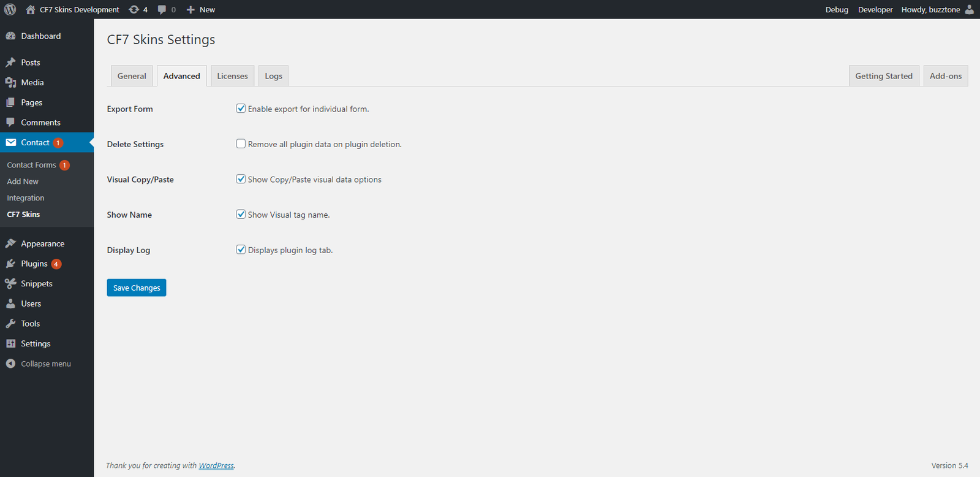Open Integration submenu under Contact

point(26,198)
